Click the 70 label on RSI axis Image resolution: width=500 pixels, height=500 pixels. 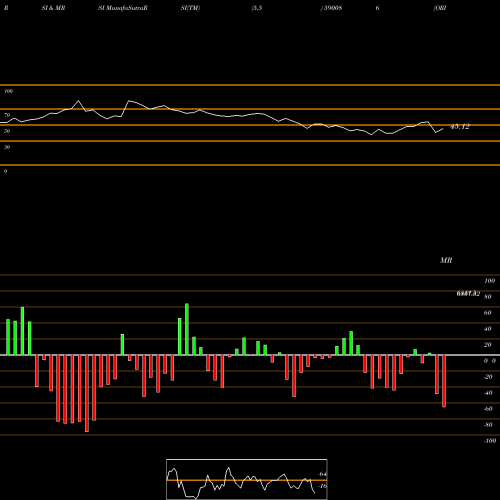coord(7,115)
